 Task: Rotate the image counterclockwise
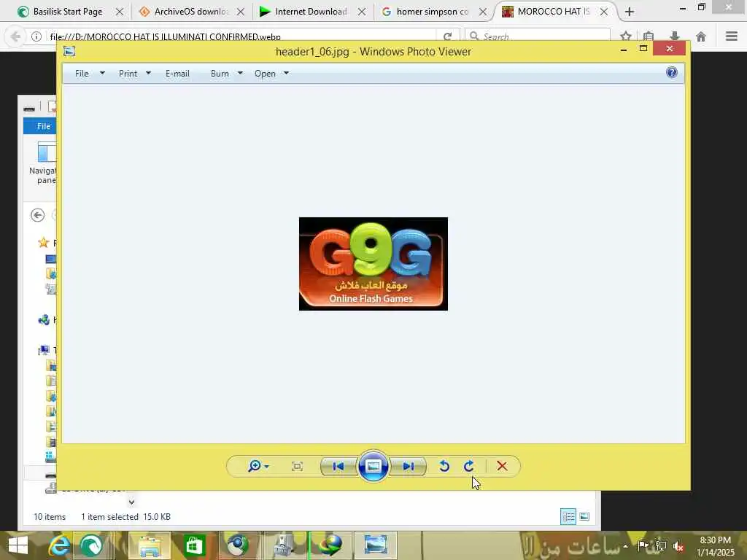(444, 466)
